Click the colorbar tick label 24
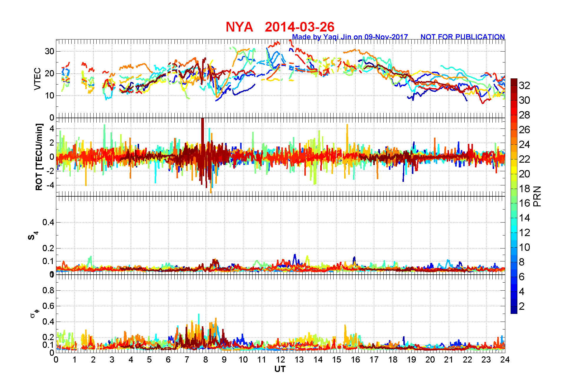Viewport: 561px width, 392px height. (x=524, y=144)
